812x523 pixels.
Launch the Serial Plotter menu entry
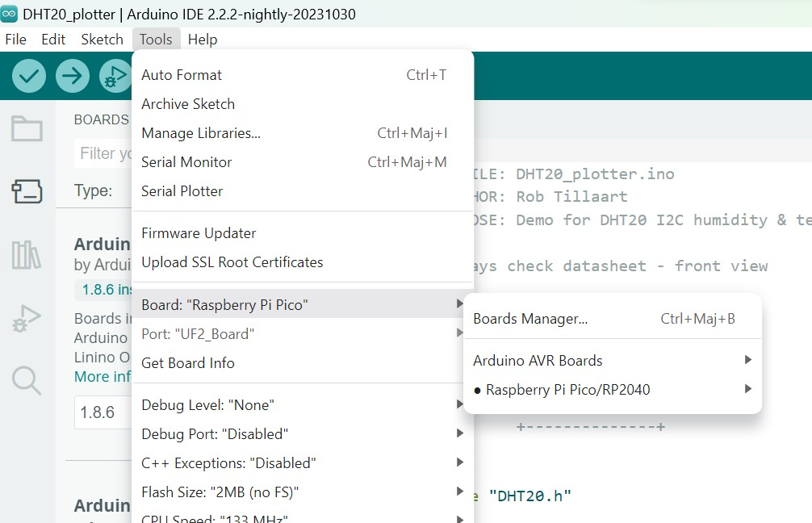(303, 191)
